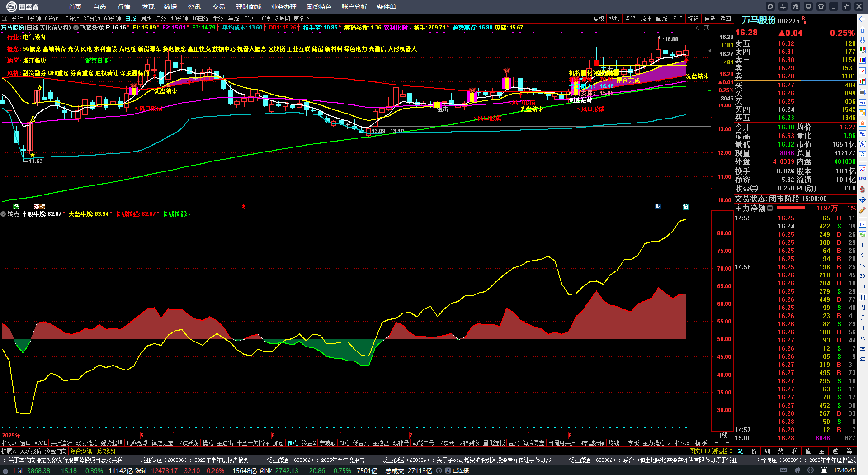868x475 pixels.
Task: Click the 画线 drawing button
Action: pyautogui.click(x=662, y=19)
